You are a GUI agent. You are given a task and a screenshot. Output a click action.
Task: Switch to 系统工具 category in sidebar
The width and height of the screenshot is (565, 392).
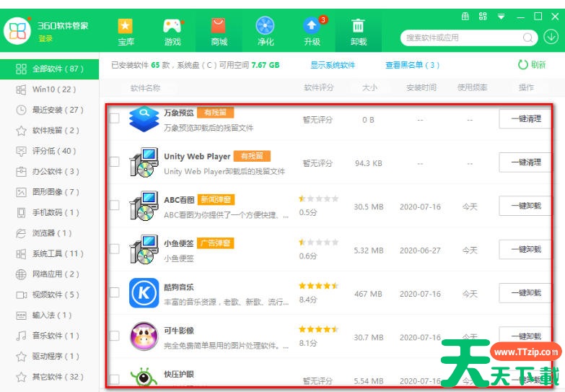[58, 253]
